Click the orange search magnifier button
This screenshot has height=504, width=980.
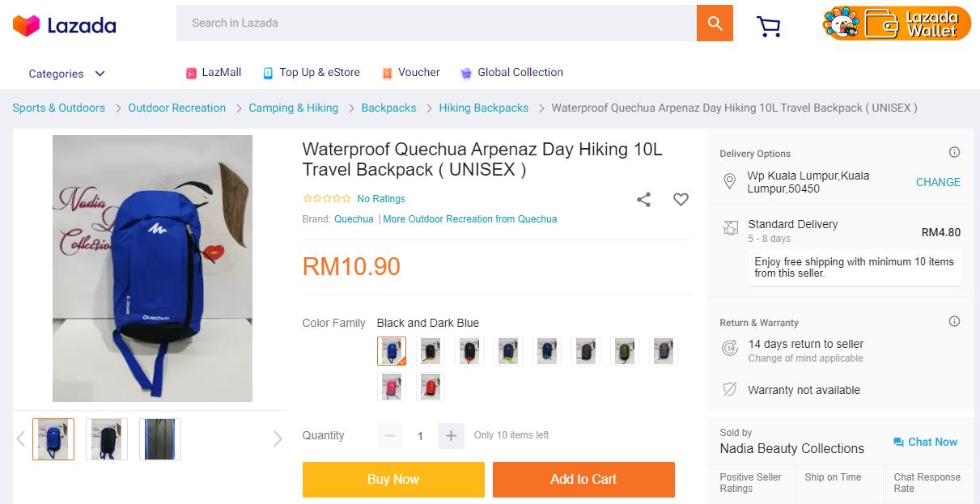click(x=715, y=23)
